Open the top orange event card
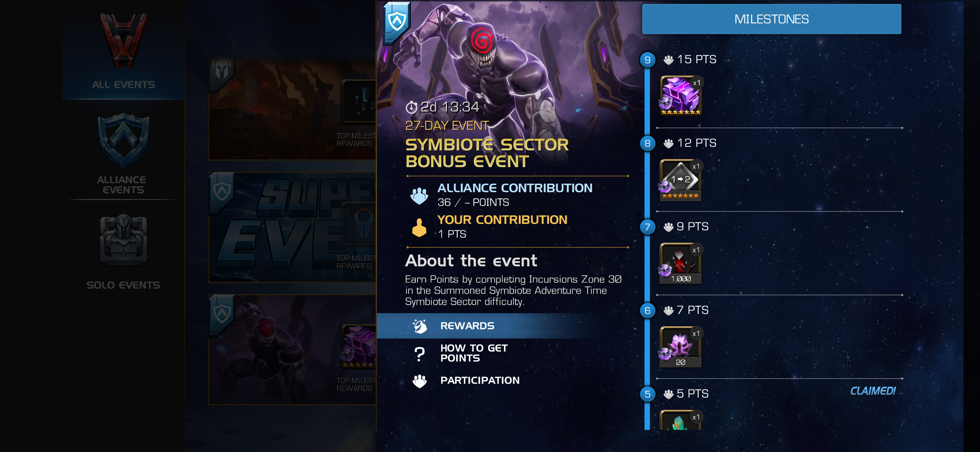 pyautogui.click(x=292, y=108)
